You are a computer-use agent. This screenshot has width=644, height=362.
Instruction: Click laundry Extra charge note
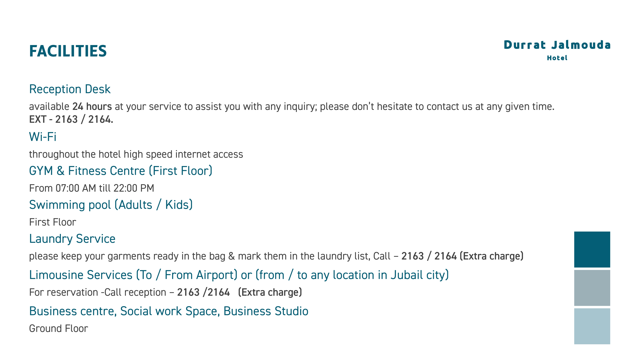click(492, 256)
